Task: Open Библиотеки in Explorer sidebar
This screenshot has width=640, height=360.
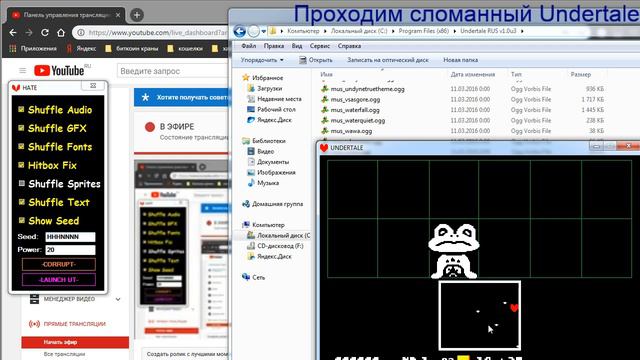Action: pyautogui.click(x=269, y=141)
